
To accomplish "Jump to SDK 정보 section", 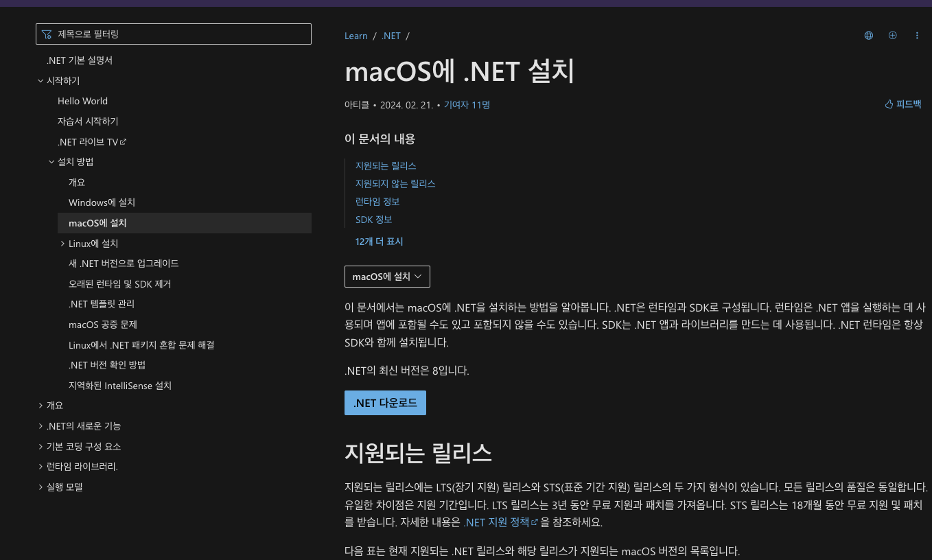I will point(374,220).
